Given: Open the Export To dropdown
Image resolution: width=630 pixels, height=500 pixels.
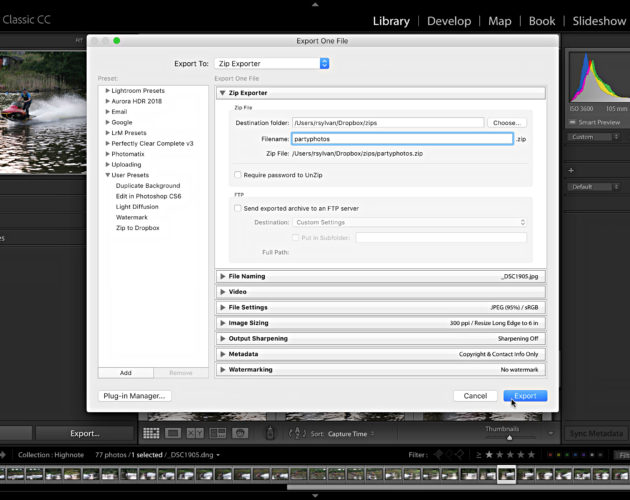Looking at the screenshot, I should [x=272, y=64].
